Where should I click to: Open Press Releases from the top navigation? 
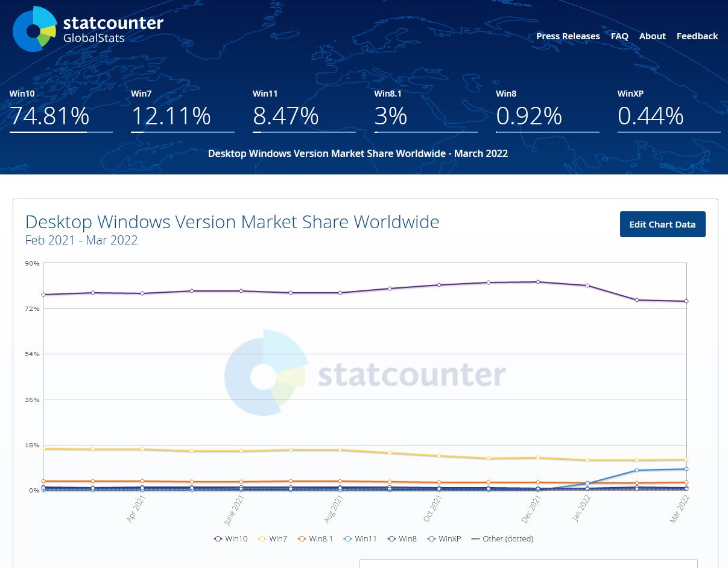[x=568, y=36]
